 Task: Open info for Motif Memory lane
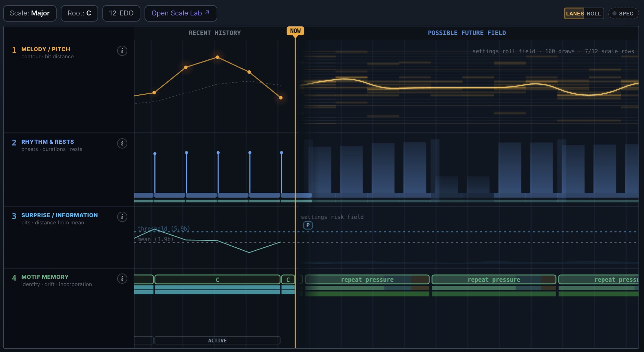click(x=122, y=279)
